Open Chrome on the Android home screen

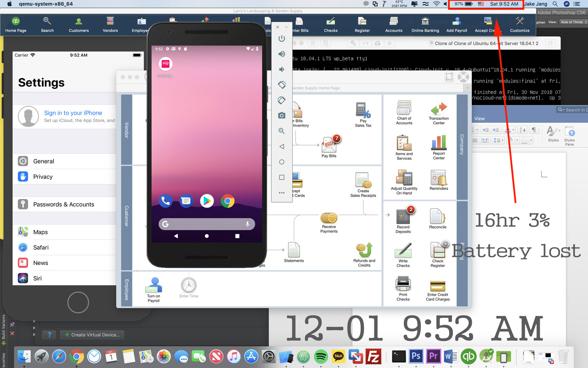click(x=227, y=201)
